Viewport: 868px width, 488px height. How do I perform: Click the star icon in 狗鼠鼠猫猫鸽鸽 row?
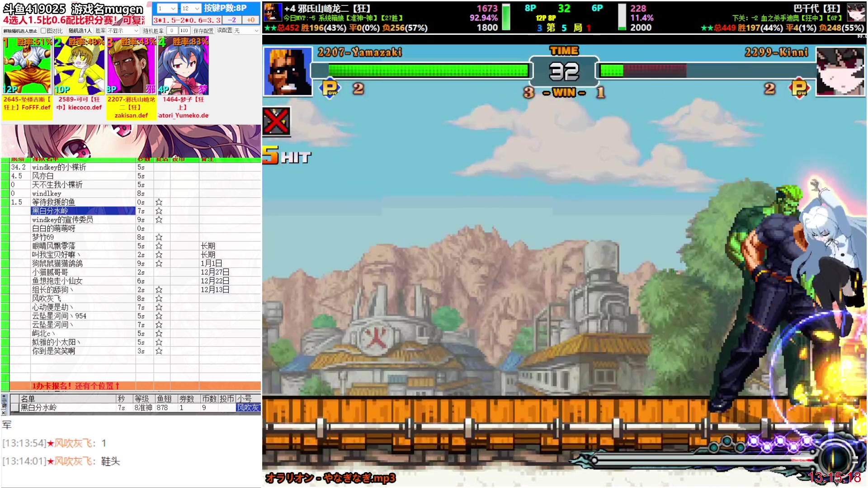(x=159, y=263)
